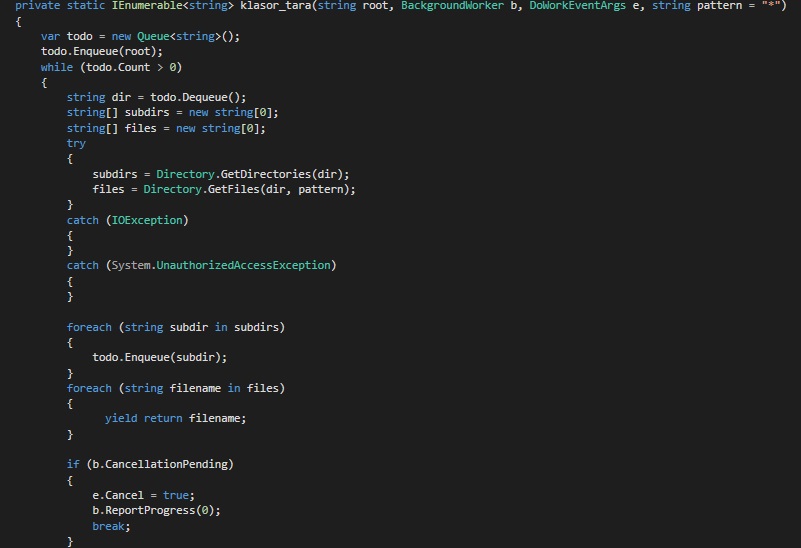Click the UnauthorizedAccessException type name
Viewport: 801px width, 548px height.
[x=243, y=266]
